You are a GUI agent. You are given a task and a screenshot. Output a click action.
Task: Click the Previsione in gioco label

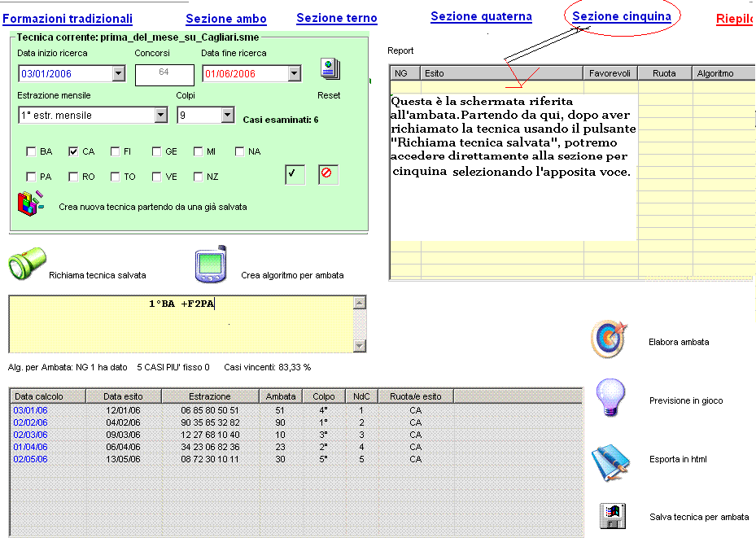click(x=686, y=400)
